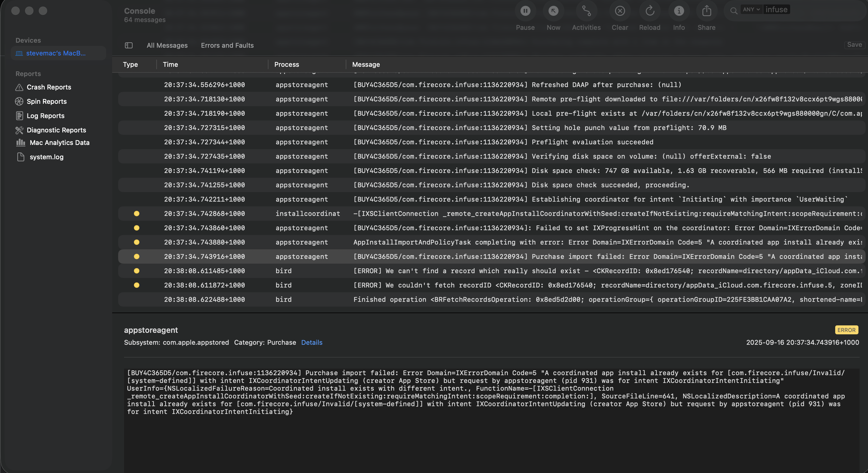Image resolution: width=868 pixels, height=473 pixels.
Task: Toggle sidebar with the panel icon
Action: point(129,45)
